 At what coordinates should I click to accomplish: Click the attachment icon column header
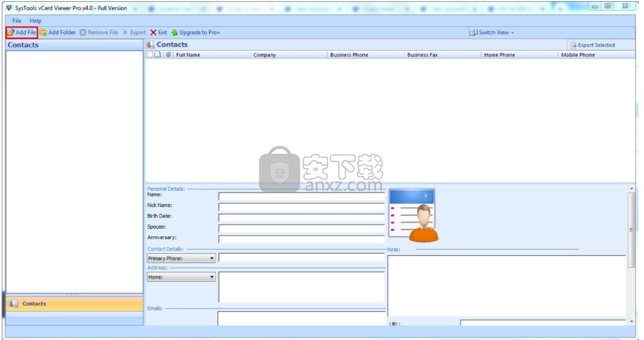point(169,55)
